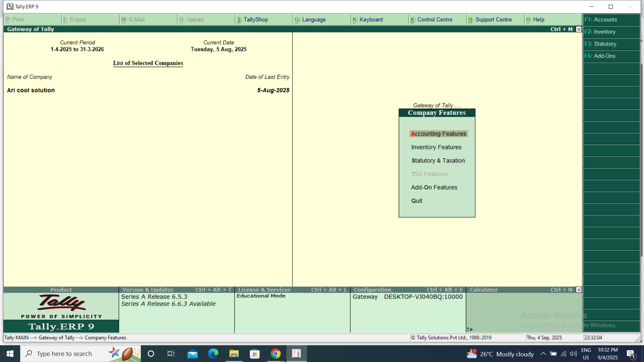
Task: Open Tally.ERP 9 taskbar icon
Action: pyautogui.click(x=297, y=354)
